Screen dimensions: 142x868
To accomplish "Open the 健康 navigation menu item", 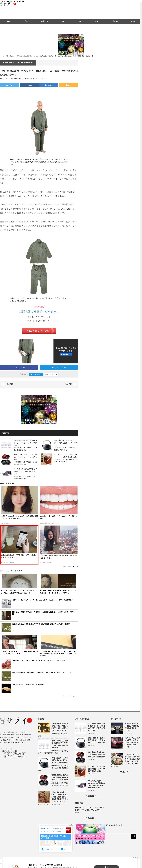I will pos(62,21).
